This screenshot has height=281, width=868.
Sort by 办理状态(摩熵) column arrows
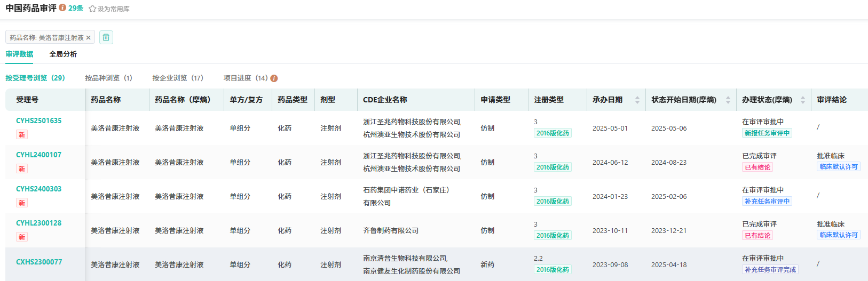click(x=802, y=100)
